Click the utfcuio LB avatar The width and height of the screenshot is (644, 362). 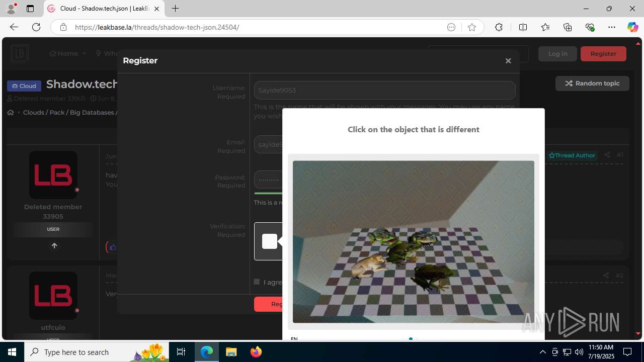(x=53, y=296)
